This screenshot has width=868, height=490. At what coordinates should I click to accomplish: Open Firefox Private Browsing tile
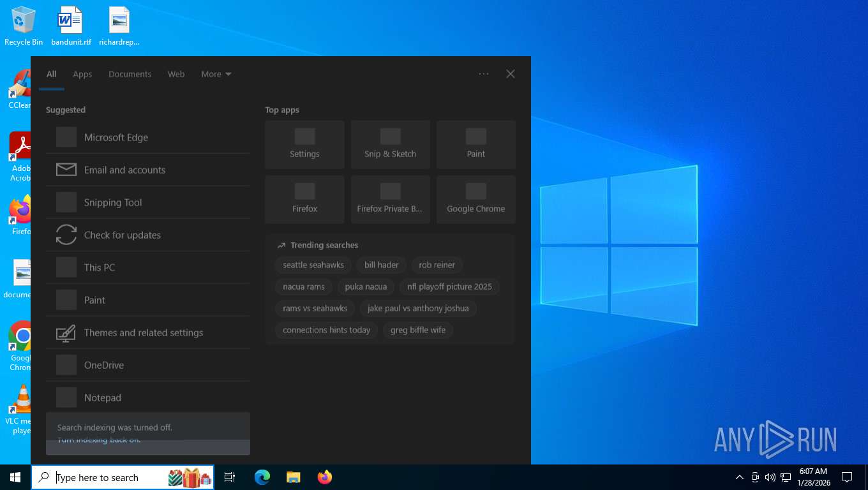[x=390, y=200]
